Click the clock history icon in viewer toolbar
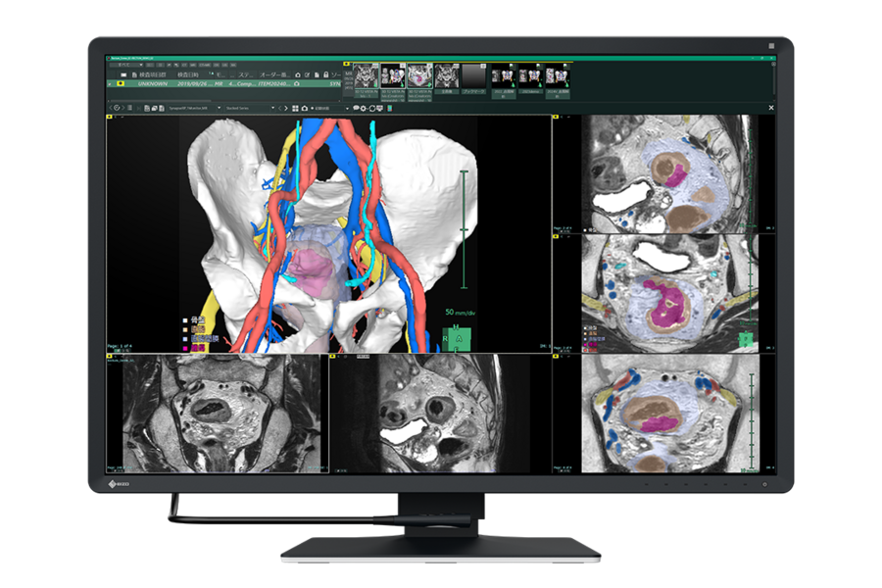Screen dimensions: 882x588 point(117,108)
